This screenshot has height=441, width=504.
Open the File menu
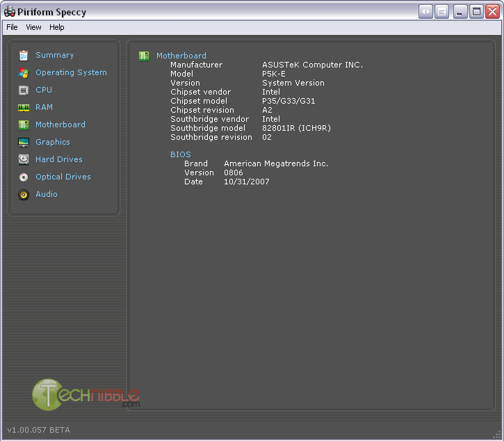coord(12,27)
